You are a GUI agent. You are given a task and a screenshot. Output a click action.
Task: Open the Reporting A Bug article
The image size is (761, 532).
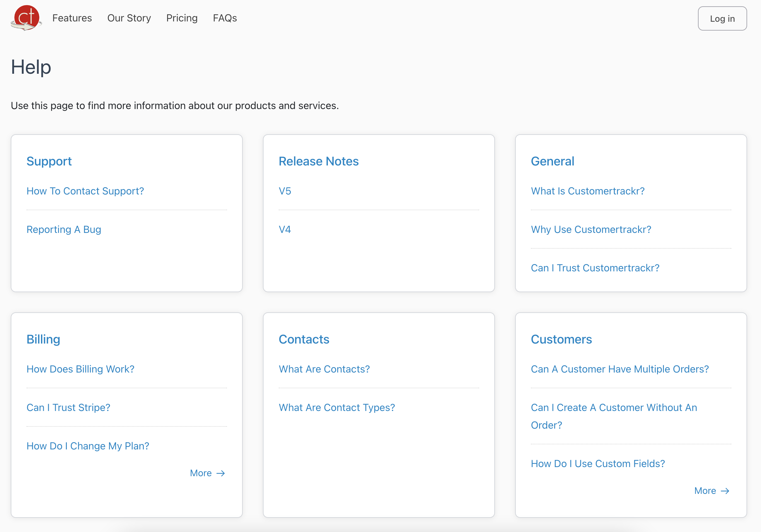(x=64, y=229)
